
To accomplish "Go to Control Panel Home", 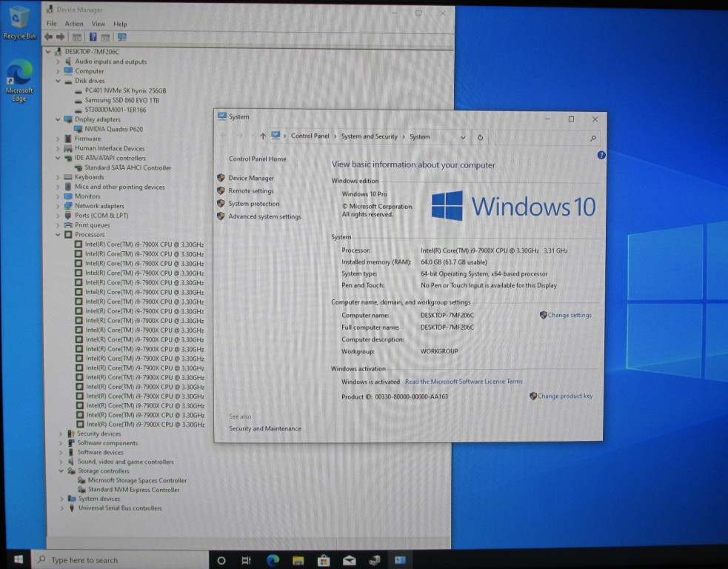I will pyautogui.click(x=258, y=159).
